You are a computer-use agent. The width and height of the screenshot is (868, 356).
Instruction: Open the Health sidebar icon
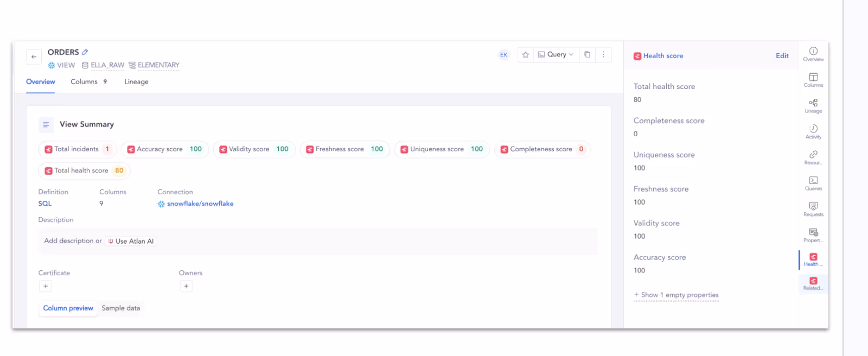[813, 260]
